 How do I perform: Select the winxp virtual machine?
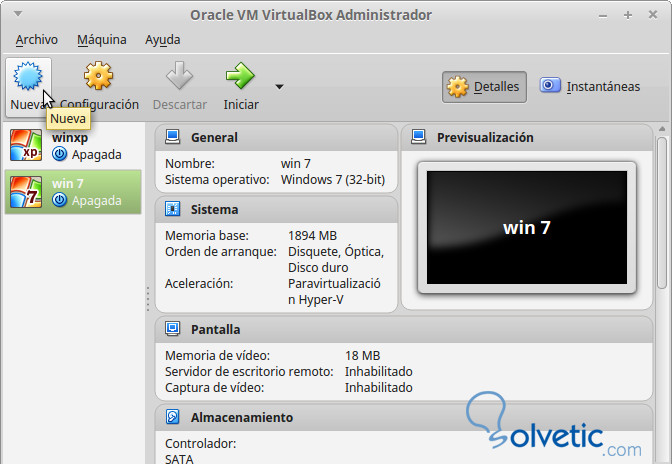[73, 146]
